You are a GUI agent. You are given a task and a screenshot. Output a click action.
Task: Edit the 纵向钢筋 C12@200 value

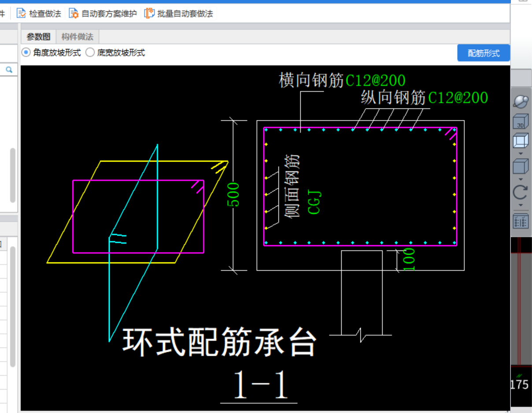pos(458,97)
